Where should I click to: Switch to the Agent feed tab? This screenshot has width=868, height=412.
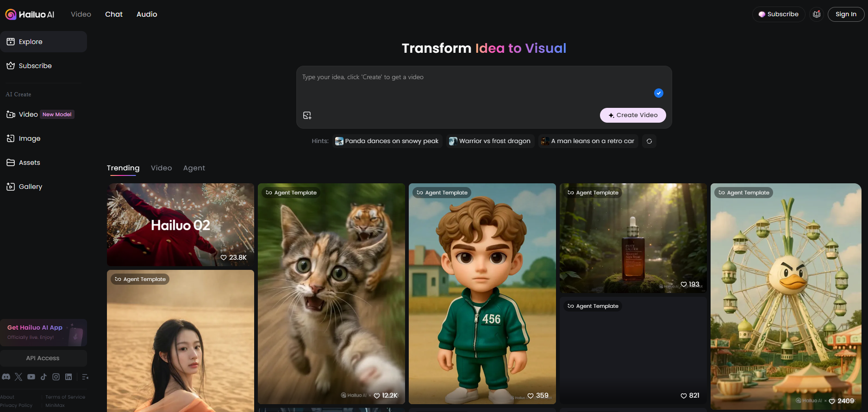pos(194,168)
